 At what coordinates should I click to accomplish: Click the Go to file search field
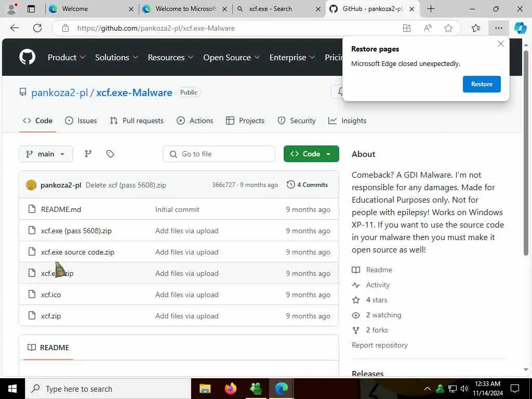tap(219, 154)
